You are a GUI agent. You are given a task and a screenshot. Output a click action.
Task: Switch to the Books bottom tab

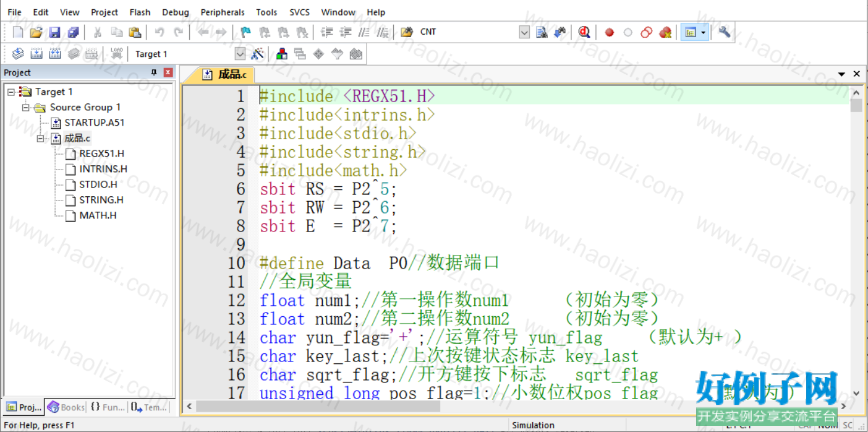(x=66, y=407)
